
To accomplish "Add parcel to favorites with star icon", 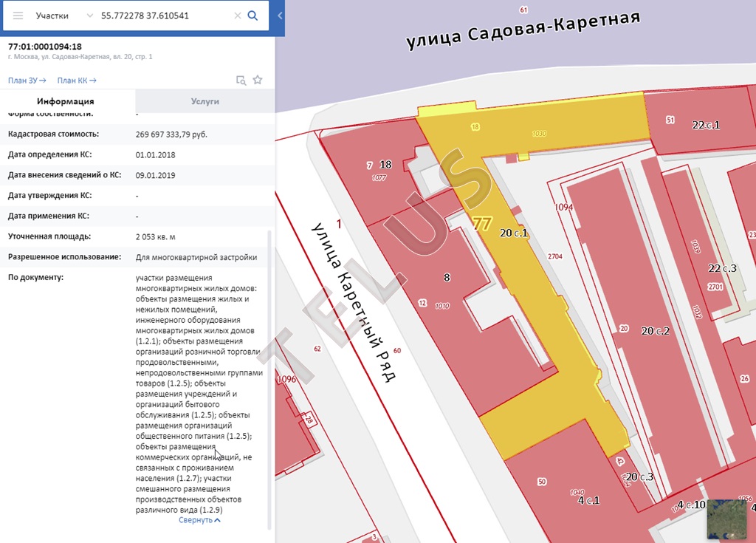I will tap(258, 80).
